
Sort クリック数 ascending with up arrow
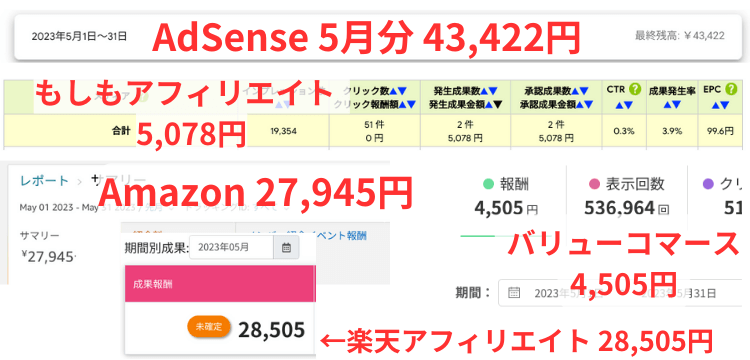click(393, 90)
